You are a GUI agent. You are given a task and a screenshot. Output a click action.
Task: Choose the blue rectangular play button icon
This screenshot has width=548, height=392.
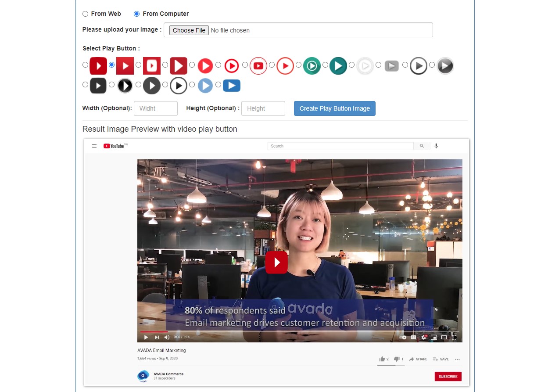click(x=232, y=85)
